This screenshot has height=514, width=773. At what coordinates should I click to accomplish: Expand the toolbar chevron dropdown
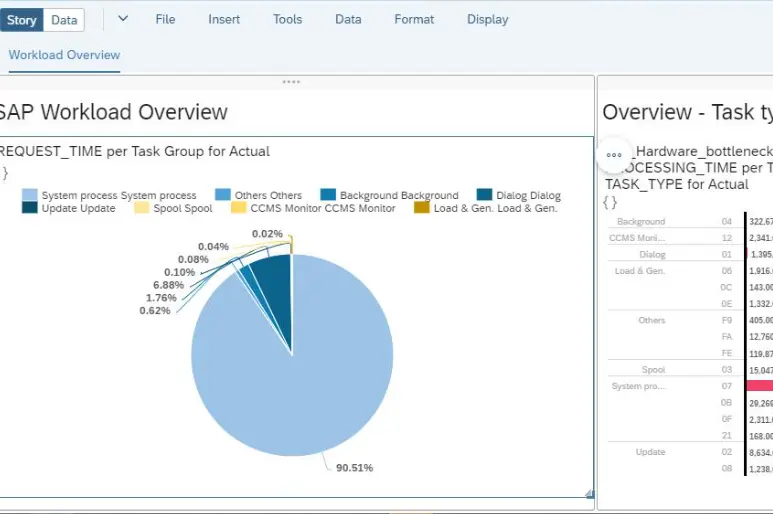123,19
